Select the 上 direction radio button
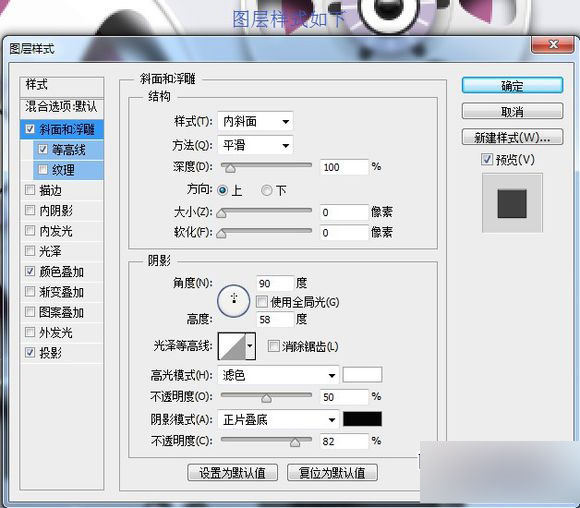The image size is (580, 508). click(x=223, y=191)
